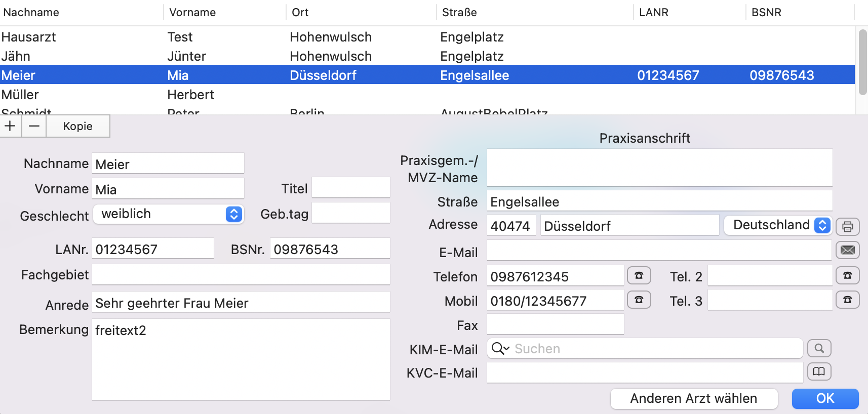Focus the KVC-E-Mail input field
The height and width of the screenshot is (414, 868).
pyautogui.click(x=645, y=373)
